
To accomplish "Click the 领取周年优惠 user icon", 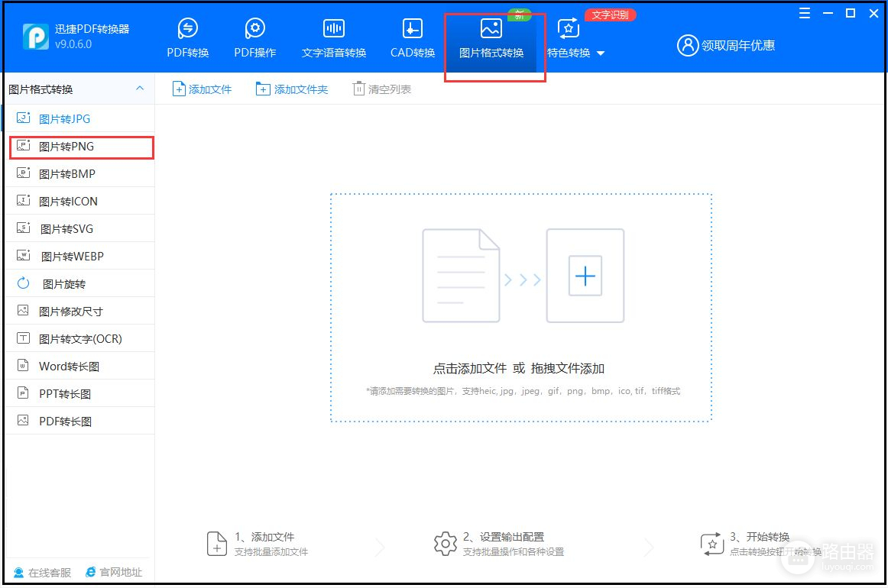I will [x=688, y=46].
